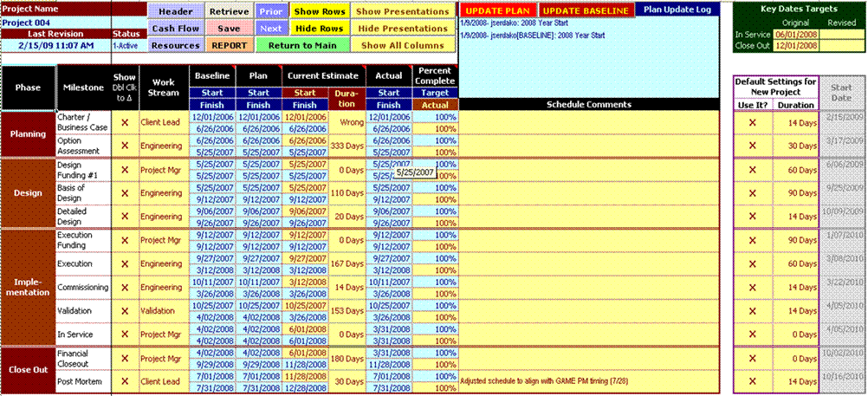Select Validation work stream cell
This screenshot has height=396, width=868.
164,311
